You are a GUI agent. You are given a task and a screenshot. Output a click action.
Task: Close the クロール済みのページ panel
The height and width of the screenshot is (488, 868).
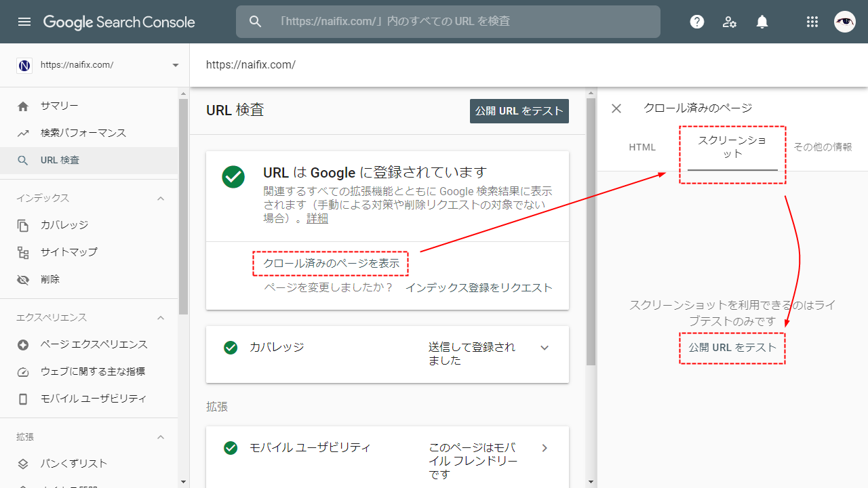pyautogui.click(x=616, y=108)
